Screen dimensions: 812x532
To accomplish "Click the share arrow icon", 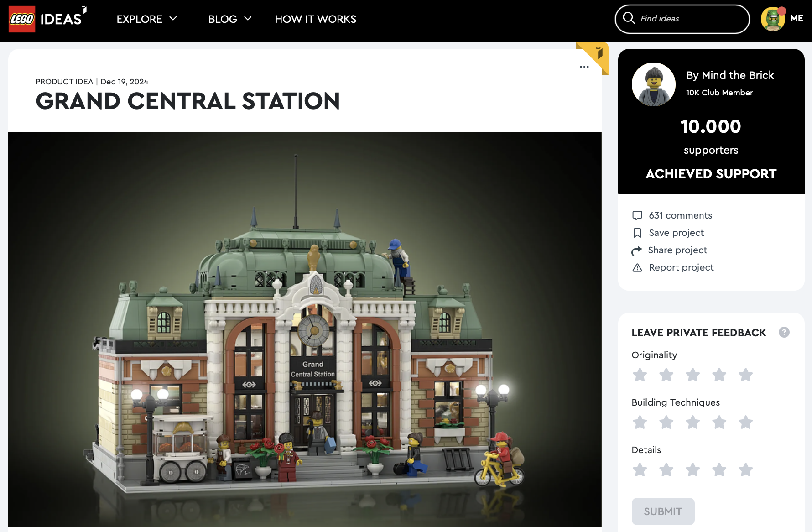I will pos(637,251).
